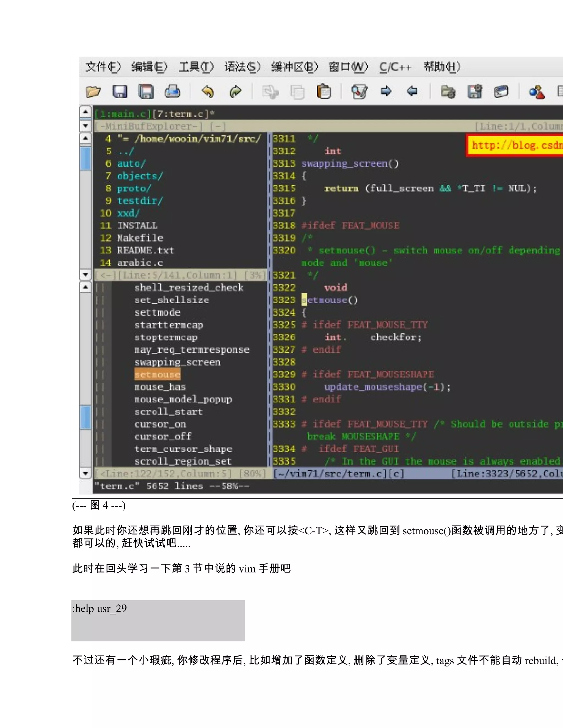
Task: Click the Make build icon
Action: (537, 92)
